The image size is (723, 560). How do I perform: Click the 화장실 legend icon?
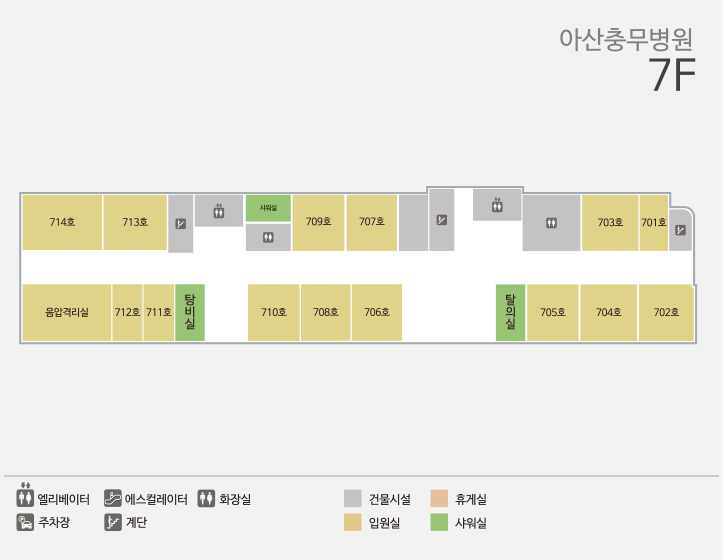pos(206,497)
